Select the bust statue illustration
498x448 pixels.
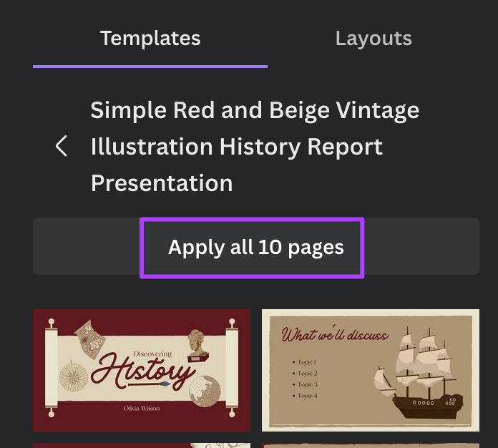(198, 345)
